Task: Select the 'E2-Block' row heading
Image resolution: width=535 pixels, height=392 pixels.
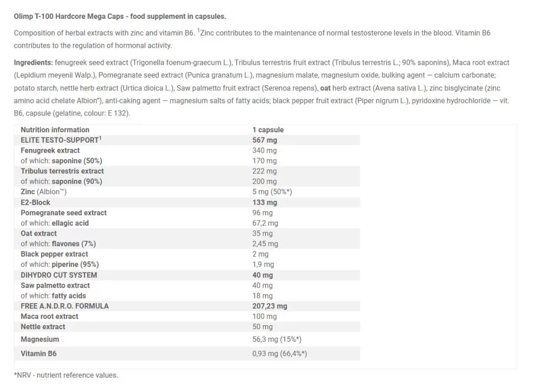Action: point(36,202)
